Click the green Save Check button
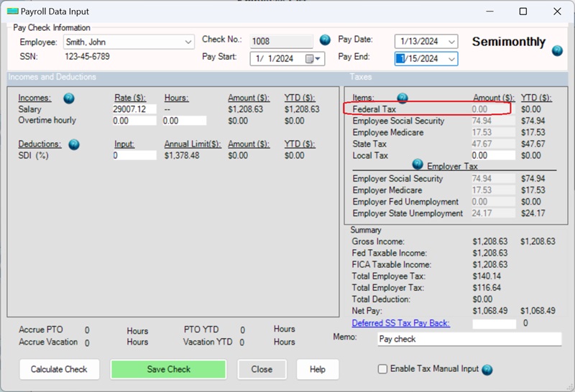Image resolution: width=575 pixels, height=392 pixels. coord(169,369)
